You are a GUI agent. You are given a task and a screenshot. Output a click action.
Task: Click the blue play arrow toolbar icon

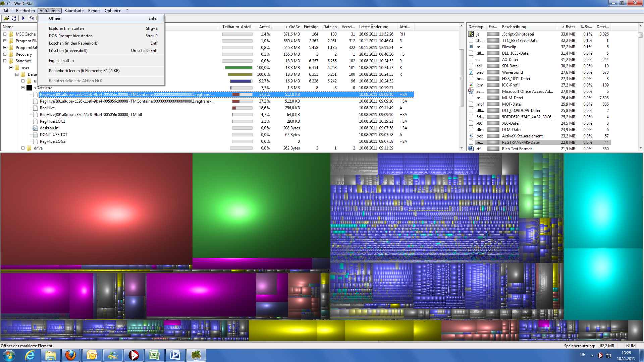23,18
